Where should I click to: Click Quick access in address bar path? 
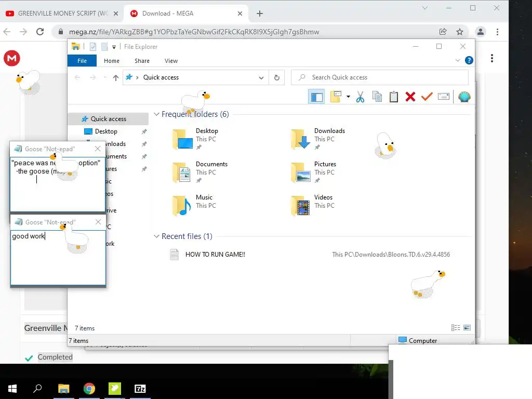coord(161,77)
